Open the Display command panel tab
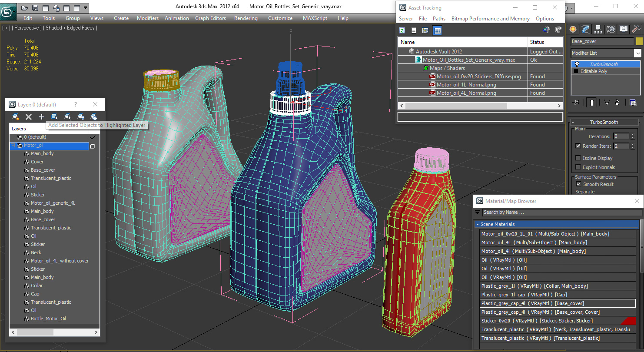The image size is (644, 352). click(x=624, y=29)
